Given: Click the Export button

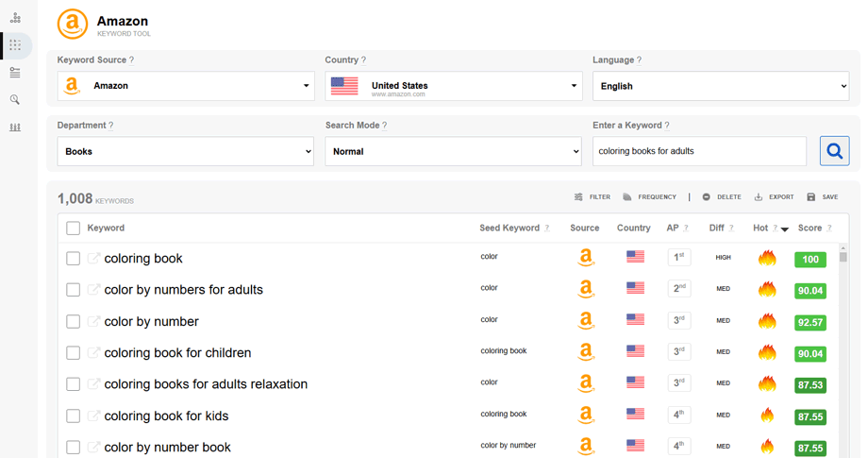Looking at the screenshot, I should point(774,197).
